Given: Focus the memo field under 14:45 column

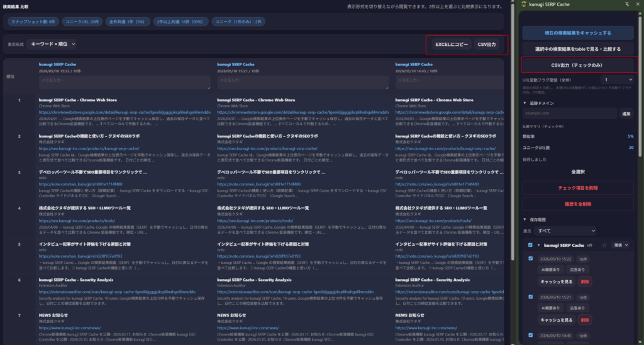Looking at the screenshot, I should (450, 82).
